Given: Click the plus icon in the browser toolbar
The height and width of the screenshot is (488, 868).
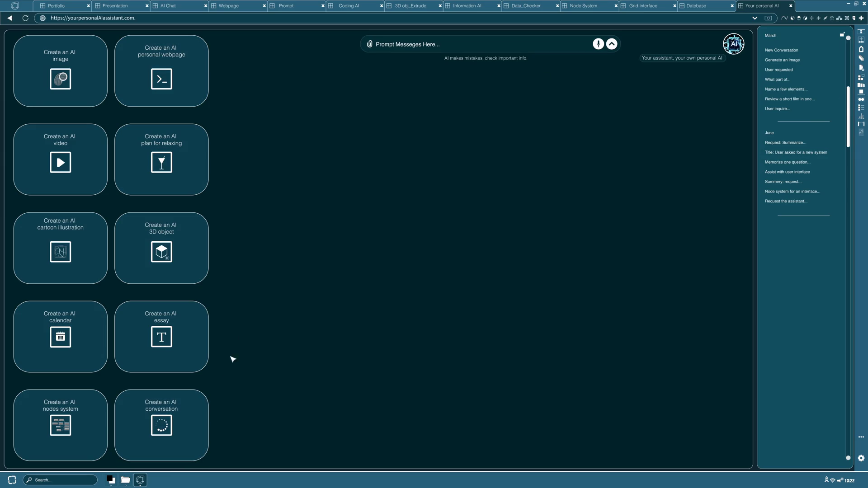Looking at the screenshot, I should [x=861, y=18].
